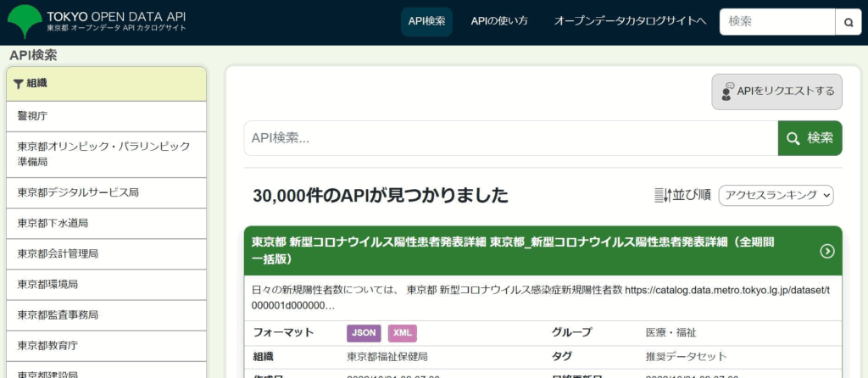Open the APIの使い方 nav item

499,21
